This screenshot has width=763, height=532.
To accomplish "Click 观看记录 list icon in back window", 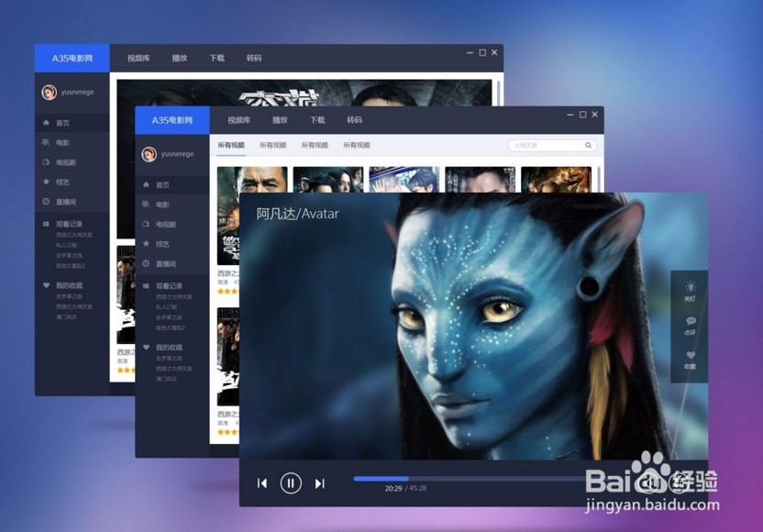I will [x=46, y=224].
